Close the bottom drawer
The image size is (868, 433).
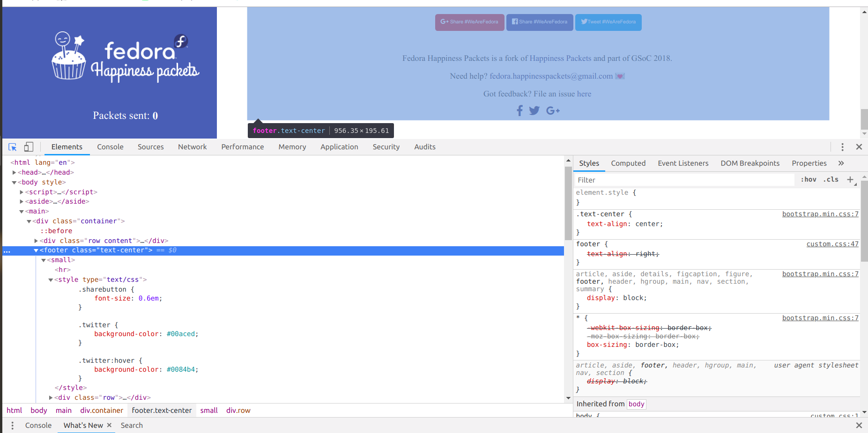point(859,426)
